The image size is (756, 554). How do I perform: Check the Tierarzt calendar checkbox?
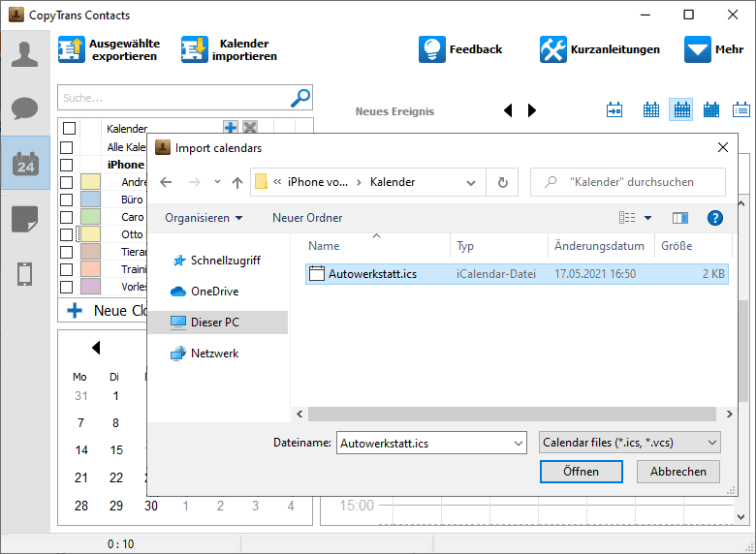click(67, 252)
